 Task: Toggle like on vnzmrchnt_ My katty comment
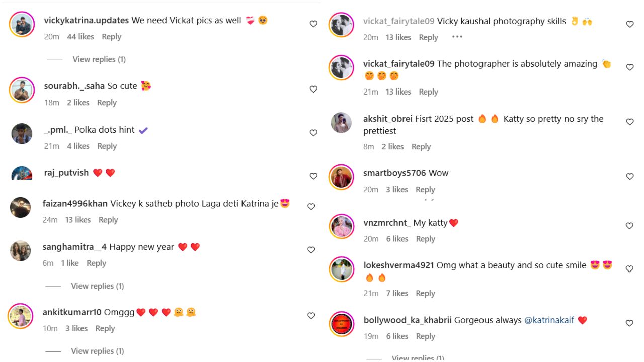tap(630, 226)
